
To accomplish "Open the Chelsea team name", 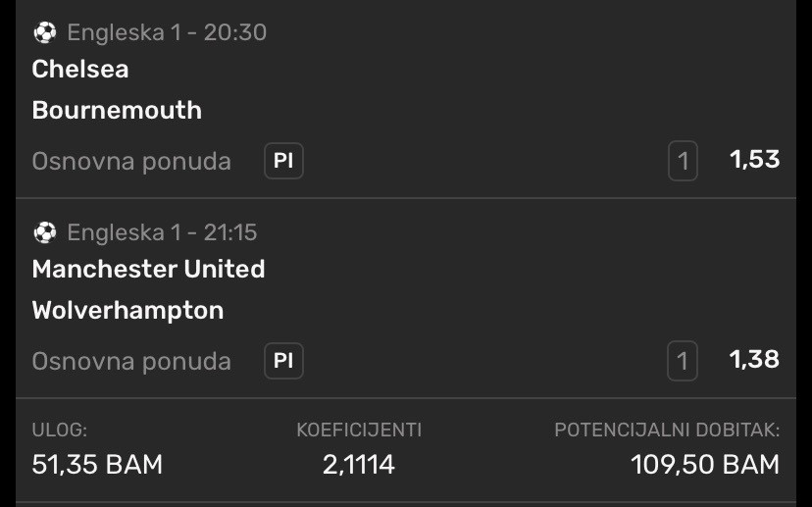I will (x=80, y=69).
